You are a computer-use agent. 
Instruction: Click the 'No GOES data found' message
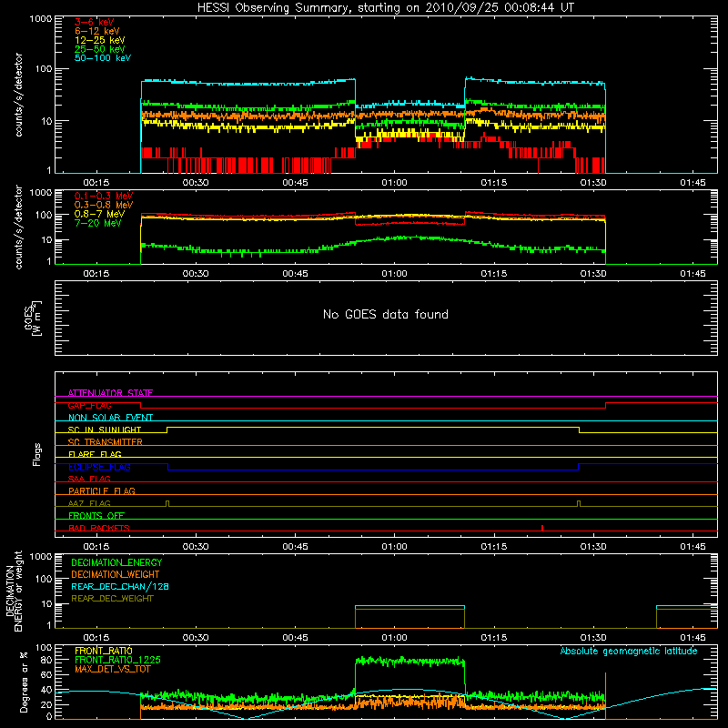click(385, 314)
